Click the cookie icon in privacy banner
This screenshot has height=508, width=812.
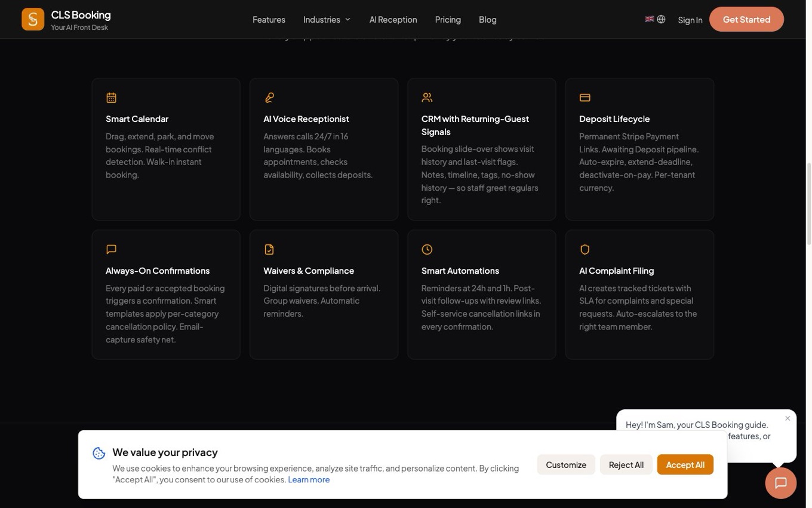pos(99,454)
